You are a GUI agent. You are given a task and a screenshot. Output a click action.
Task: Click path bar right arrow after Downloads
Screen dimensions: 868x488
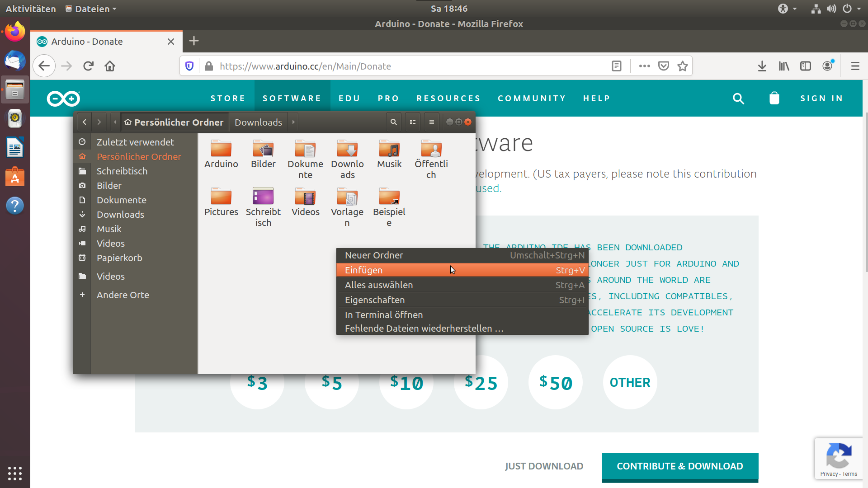tap(293, 122)
